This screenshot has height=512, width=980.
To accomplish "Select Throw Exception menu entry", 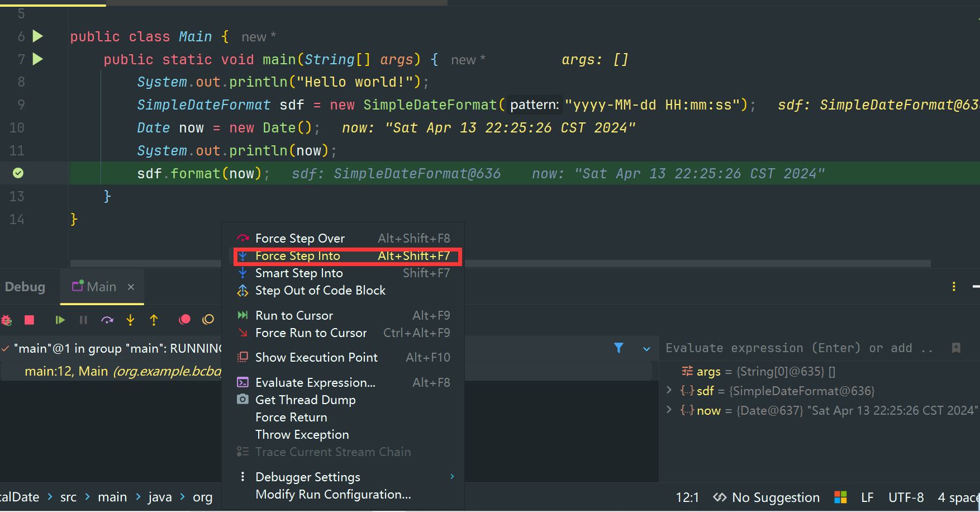I will pyautogui.click(x=343, y=434).
